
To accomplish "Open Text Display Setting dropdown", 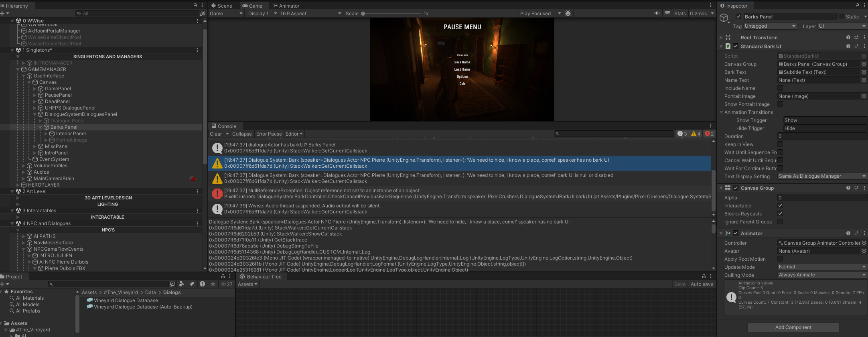I will [x=822, y=176].
